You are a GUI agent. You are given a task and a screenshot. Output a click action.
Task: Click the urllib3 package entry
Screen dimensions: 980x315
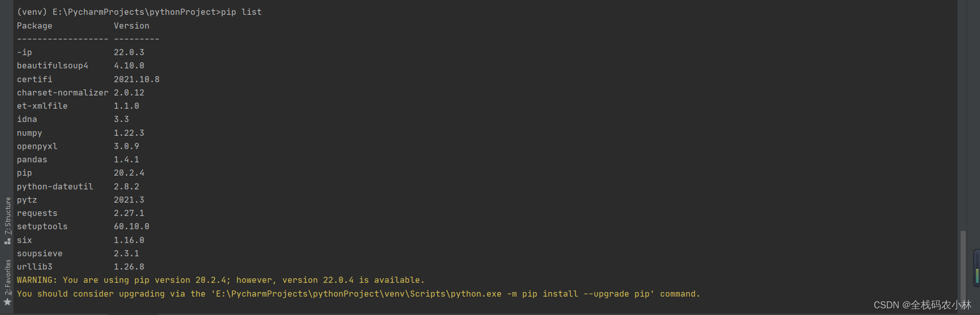click(35, 266)
